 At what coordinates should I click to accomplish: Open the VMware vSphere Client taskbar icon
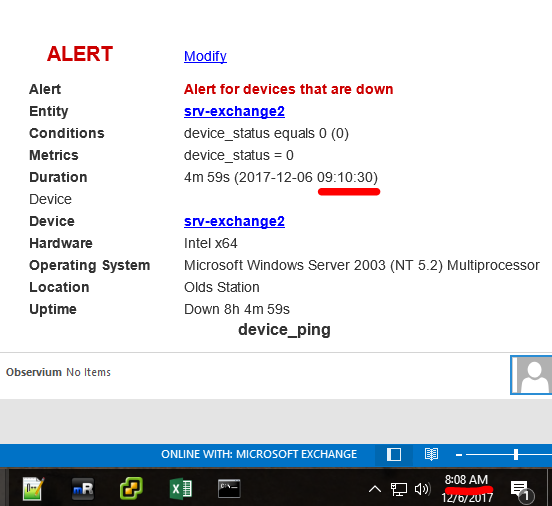click(131, 488)
